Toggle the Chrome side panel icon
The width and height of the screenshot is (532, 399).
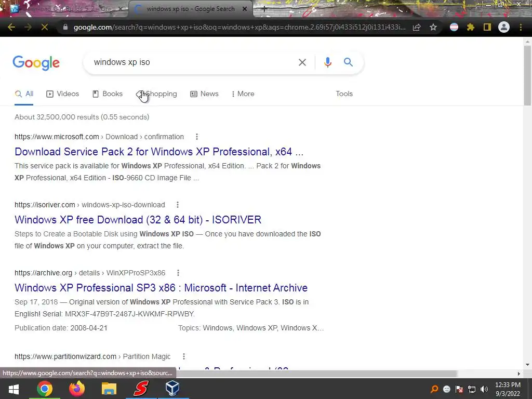click(x=487, y=27)
